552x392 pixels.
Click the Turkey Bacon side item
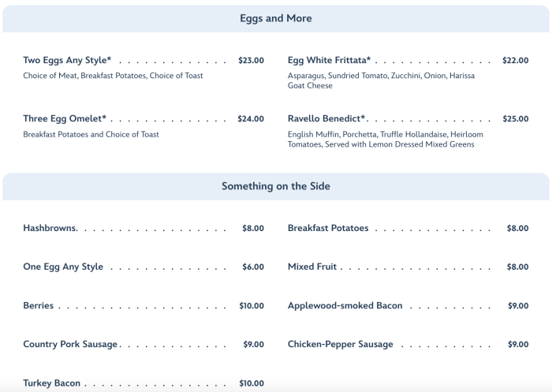tap(52, 383)
